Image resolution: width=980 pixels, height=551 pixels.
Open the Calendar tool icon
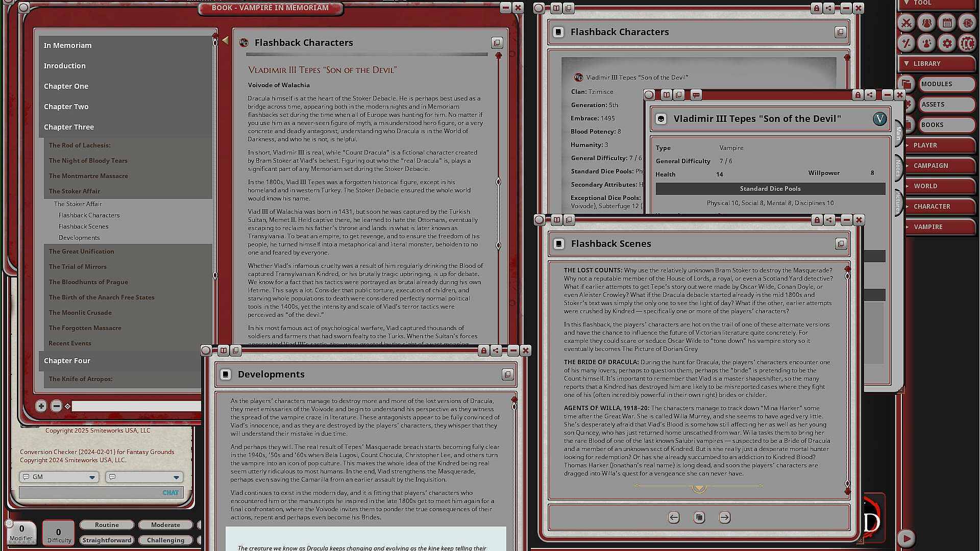(x=947, y=23)
